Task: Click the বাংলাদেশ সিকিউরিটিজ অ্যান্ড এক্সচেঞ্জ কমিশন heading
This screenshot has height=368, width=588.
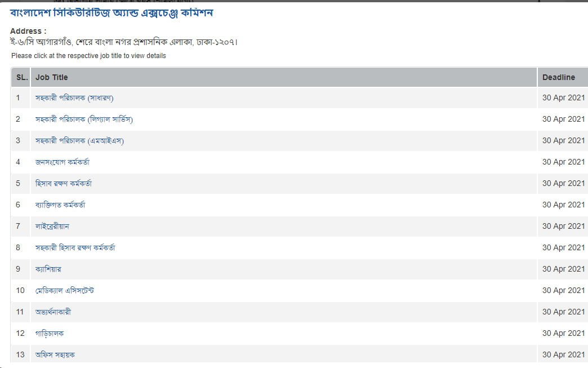Action: point(112,12)
